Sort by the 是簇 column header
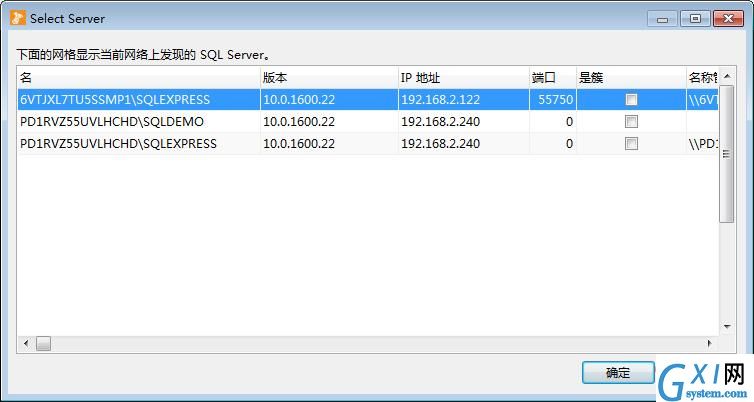This screenshot has width=754, height=402. (631, 77)
